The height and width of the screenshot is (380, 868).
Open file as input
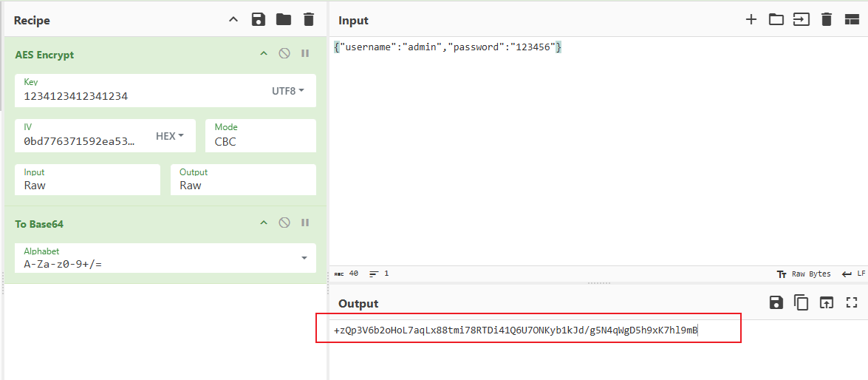(x=802, y=20)
